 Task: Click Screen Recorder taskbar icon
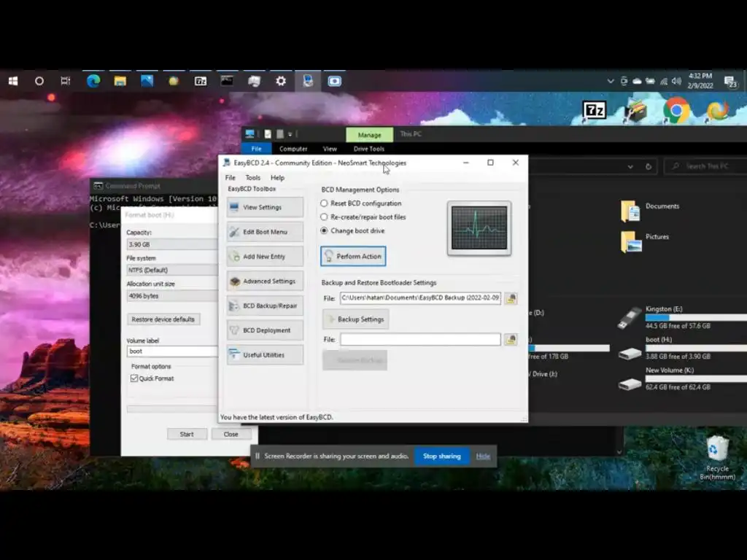pos(335,82)
